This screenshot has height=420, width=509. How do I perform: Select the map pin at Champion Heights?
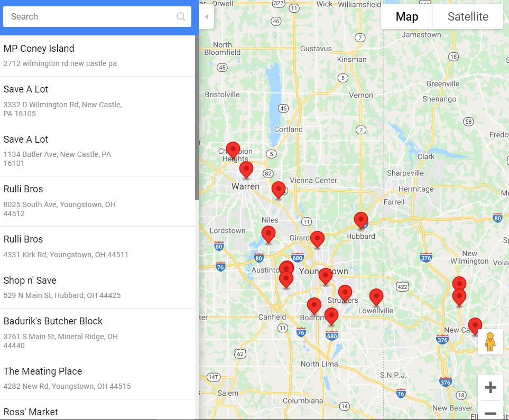pyautogui.click(x=233, y=150)
